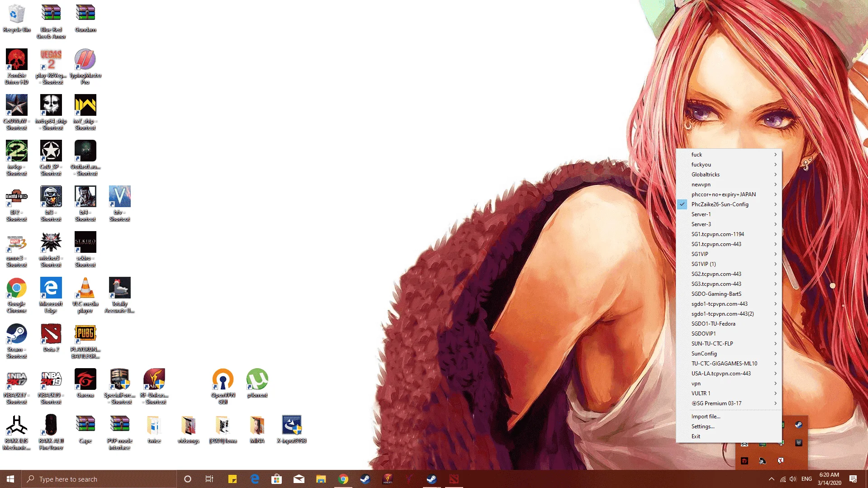This screenshot has width=868, height=488.
Task: Click the ENG language indicator
Action: pyautogui.click(x=806, y=479)
